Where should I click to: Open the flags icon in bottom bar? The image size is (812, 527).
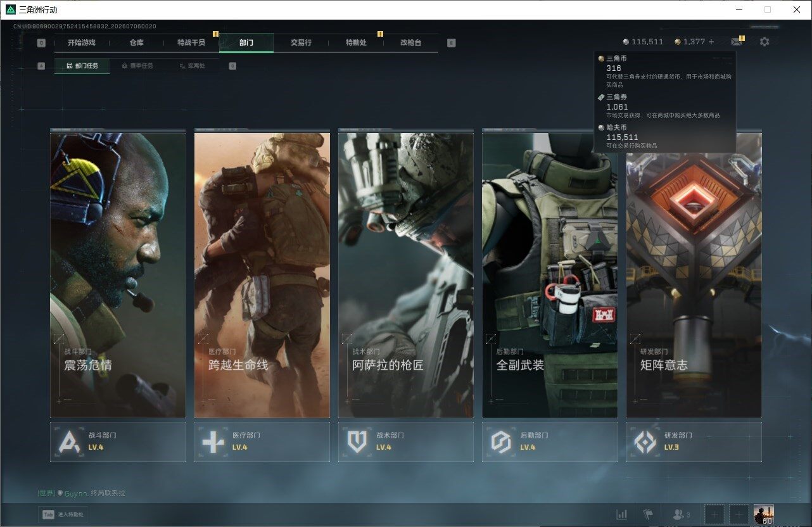[x=647, y=514]
